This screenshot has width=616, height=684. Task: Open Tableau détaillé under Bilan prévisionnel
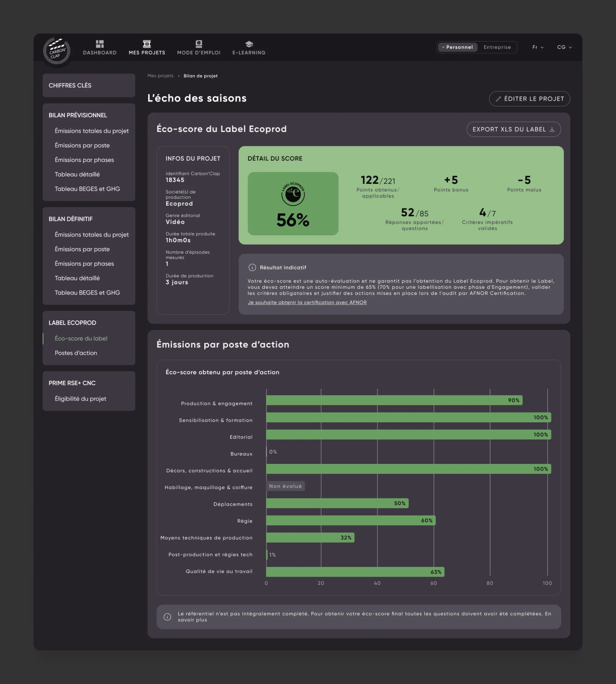(77, 174)
